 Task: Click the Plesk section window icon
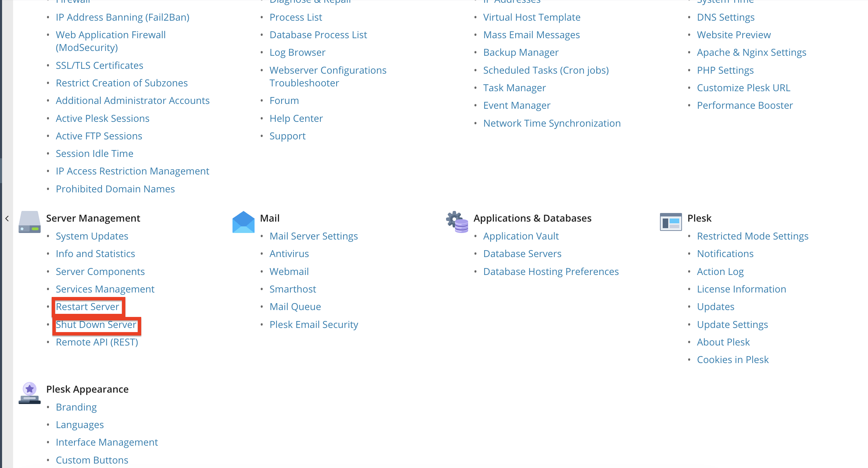[x=671, y=222]
